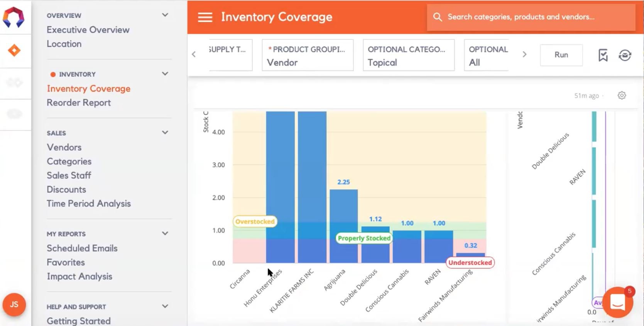Open the Product Grouping dropdown
The width and height of the screenshot is (644, 326).
click(308, 55)
